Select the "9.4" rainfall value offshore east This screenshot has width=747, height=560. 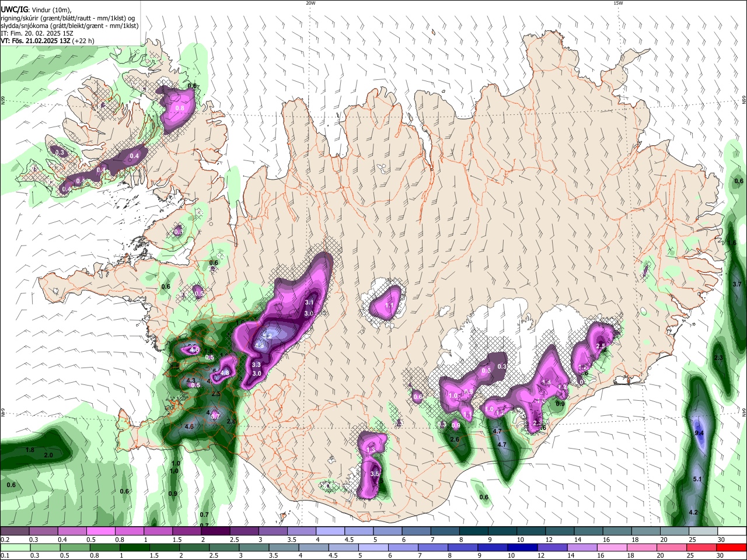point(699,433)
